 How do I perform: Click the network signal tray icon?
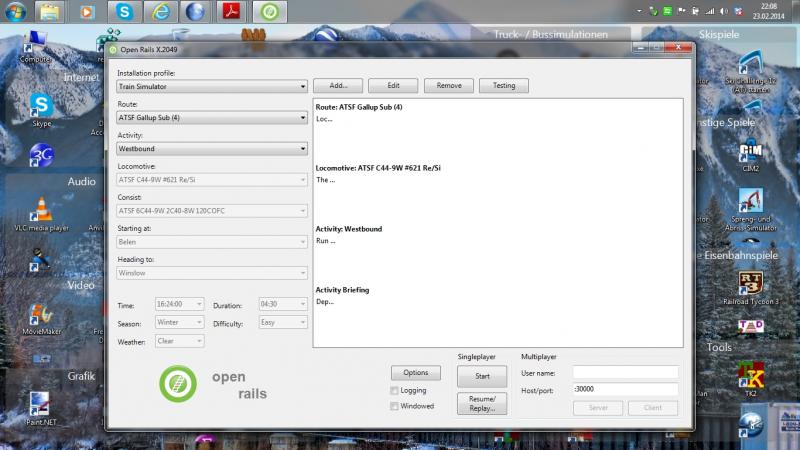pyautogui.click(x=710, y=11)
